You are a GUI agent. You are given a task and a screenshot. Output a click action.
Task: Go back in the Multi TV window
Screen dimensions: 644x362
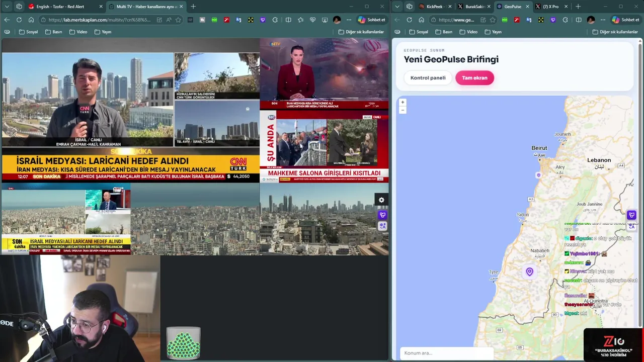click(x=7, y=20)
